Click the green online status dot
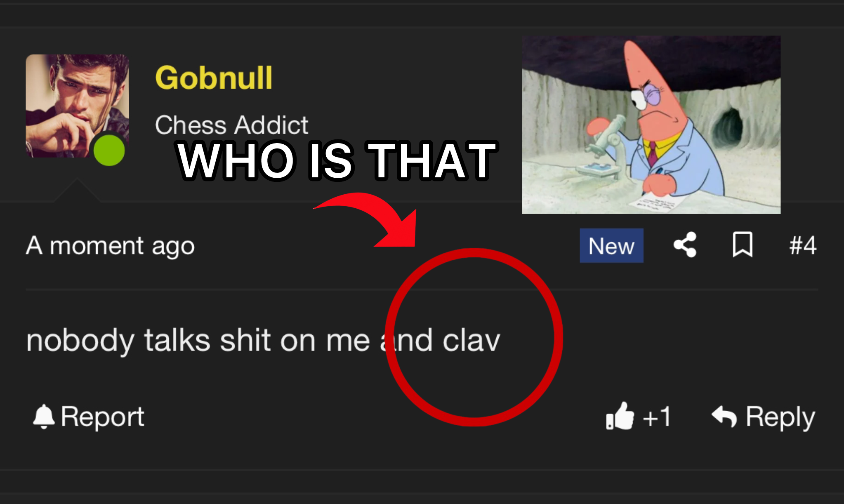 point(109,150)
